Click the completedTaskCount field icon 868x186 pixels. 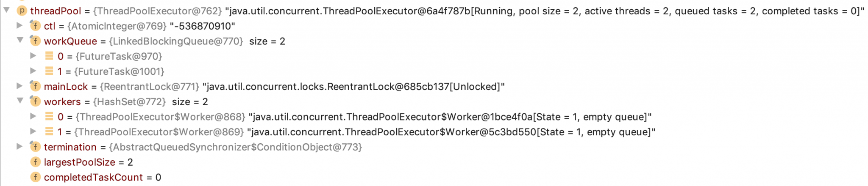point(35,178)
